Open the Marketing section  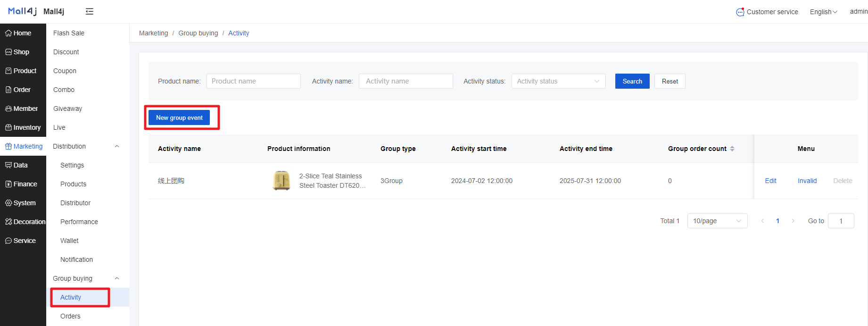tap(23, 146)
